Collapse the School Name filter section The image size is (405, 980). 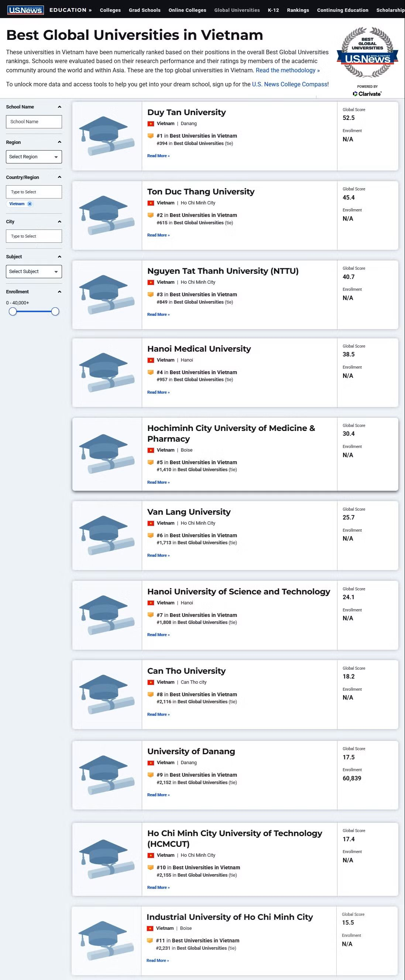59,107
